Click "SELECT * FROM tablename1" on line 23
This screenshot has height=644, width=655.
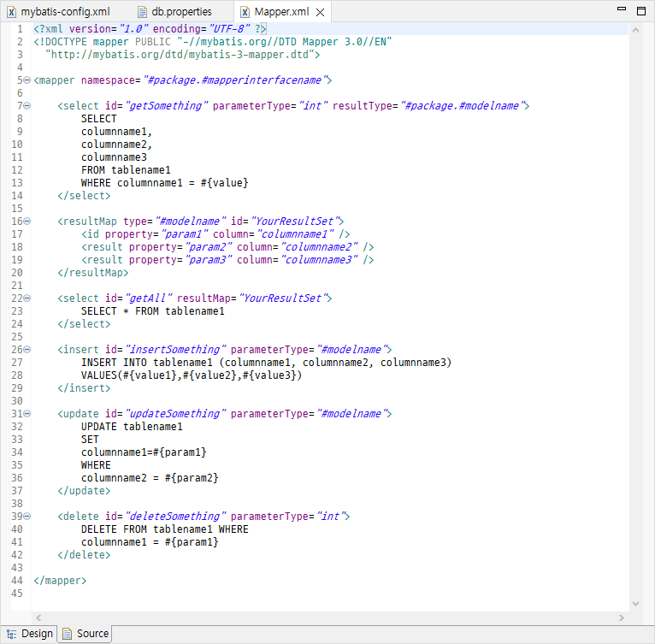[153, 311]
